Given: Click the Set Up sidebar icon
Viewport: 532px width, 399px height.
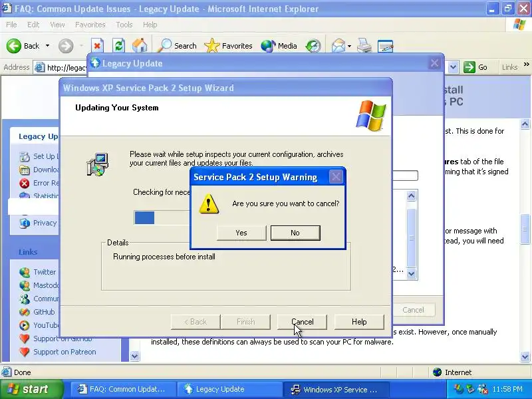Looking at the screenshot, I should [25, 156].
